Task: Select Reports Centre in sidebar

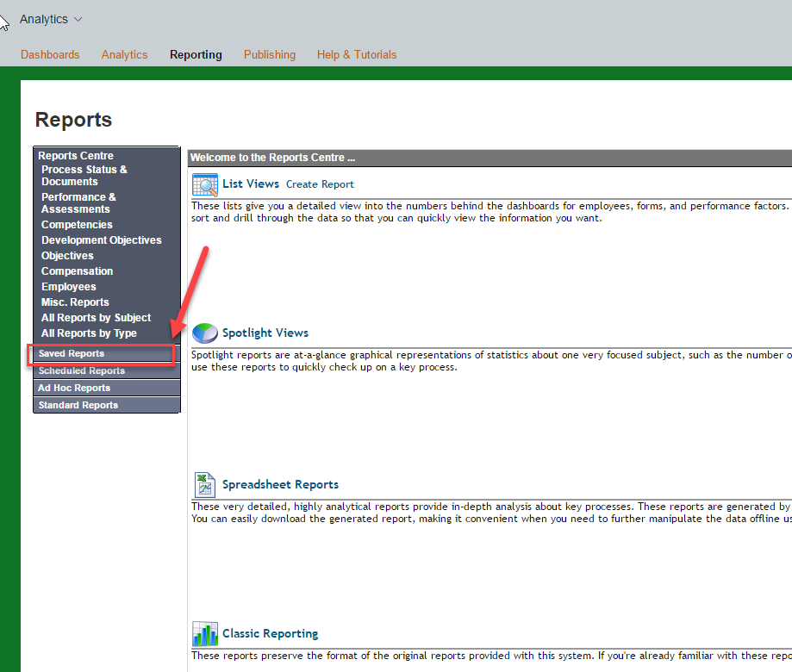Action: (x=76, y=155)
